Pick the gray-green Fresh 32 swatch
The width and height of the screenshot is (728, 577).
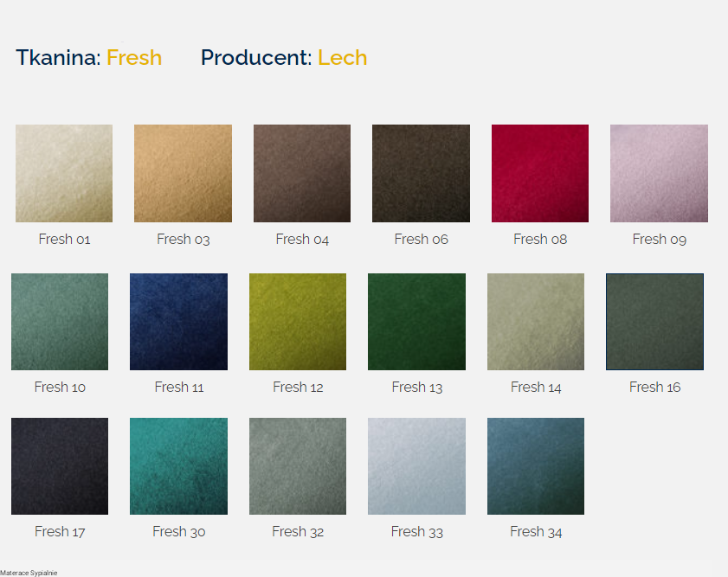[x=298, y=466]
